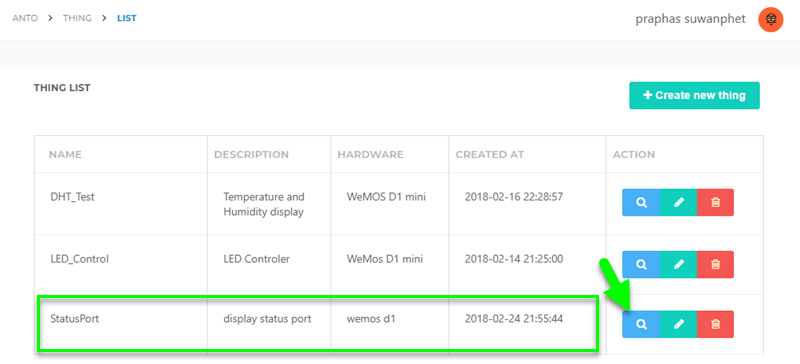
Task: Edit the LED_Control thing
Action: (x=679, y=264)
